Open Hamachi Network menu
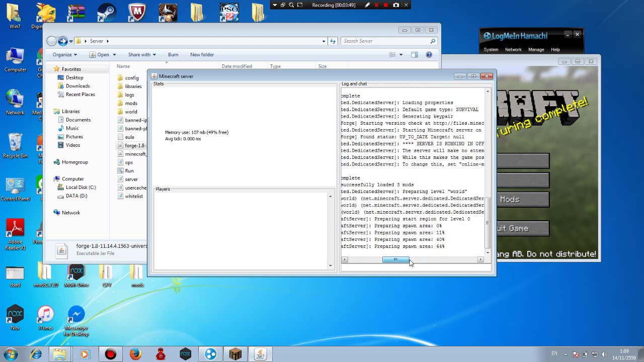This screenshot has height=362, width=644. point(513,50)
